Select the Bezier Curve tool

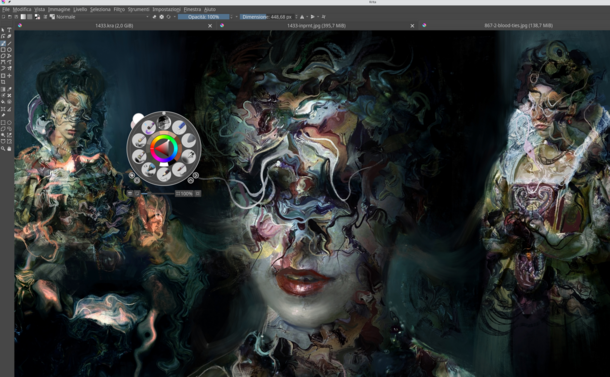pyautogui.click(x=3, y=62)
